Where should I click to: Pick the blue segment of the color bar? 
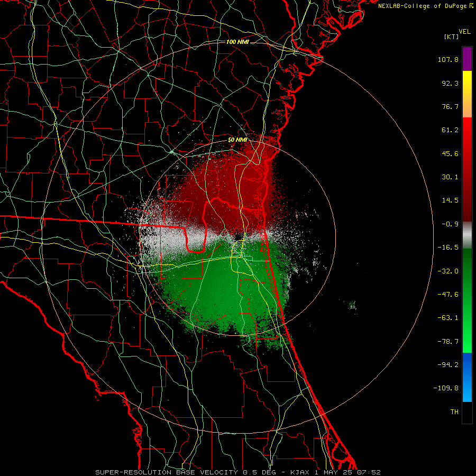click(467, 377)
